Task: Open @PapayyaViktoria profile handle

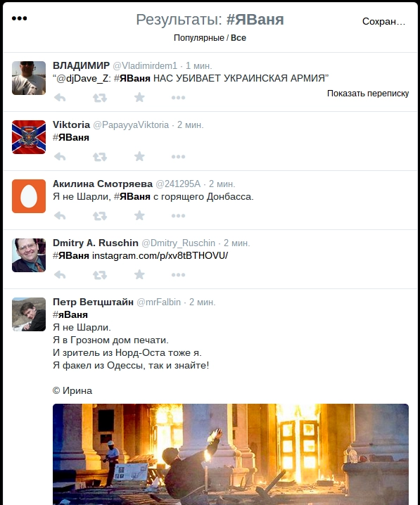Action: tap(131, 125)
